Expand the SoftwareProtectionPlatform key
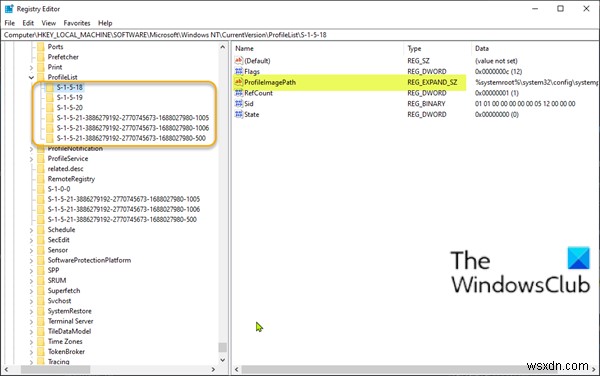600x376 pixels. coord(31,260)
